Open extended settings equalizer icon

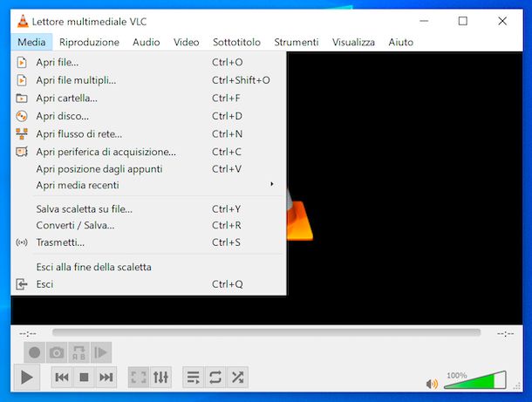tap(160, 377)
